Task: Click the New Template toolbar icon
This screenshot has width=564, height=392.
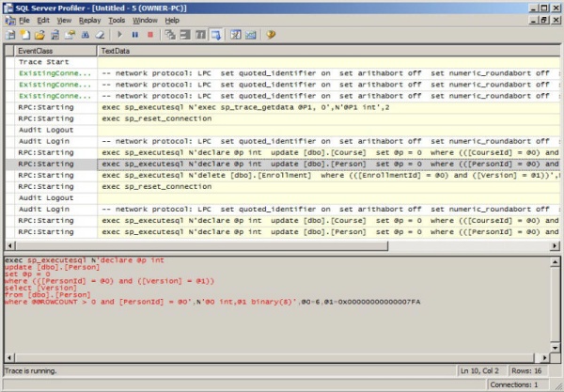Action: click(25, 35)
